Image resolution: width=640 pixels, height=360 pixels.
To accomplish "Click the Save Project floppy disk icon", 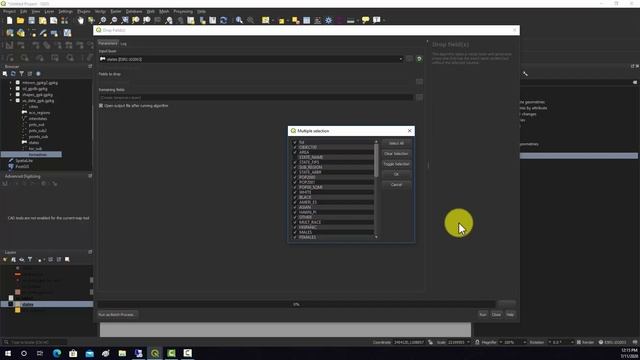I will pyautogui.click(x=31, y=20).
